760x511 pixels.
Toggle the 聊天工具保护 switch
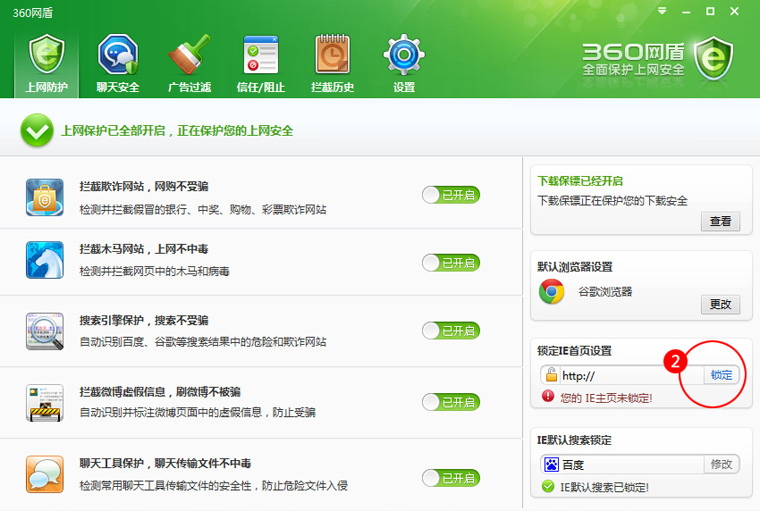(450, 478)
